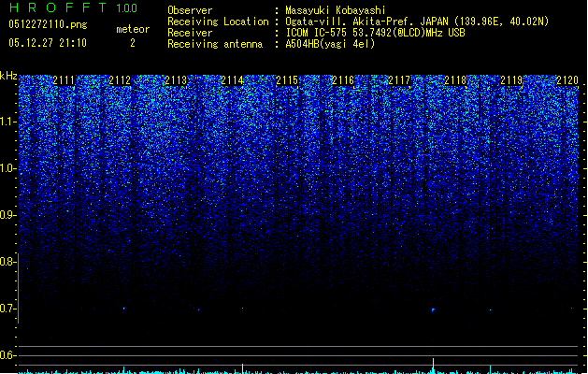Viewport: 588px width, 374px height.
Task: Click frequency axis label 1.1
Action: (7, 122)
